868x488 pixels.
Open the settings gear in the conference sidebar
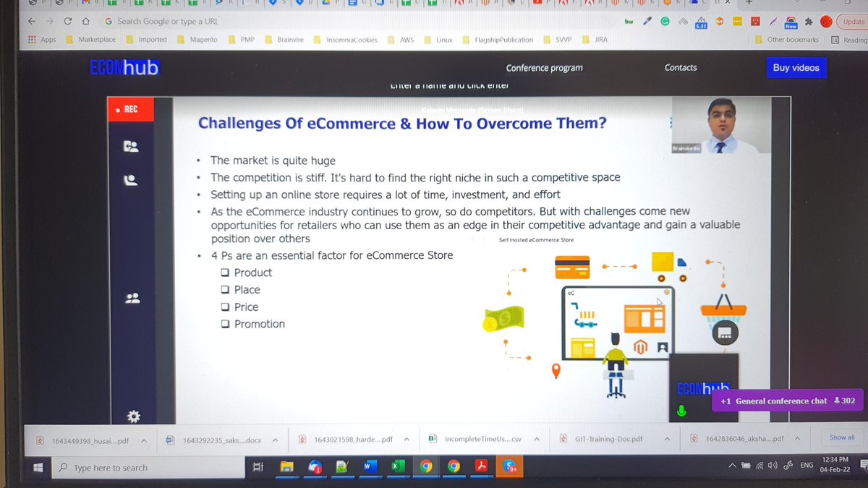point(133,416)
